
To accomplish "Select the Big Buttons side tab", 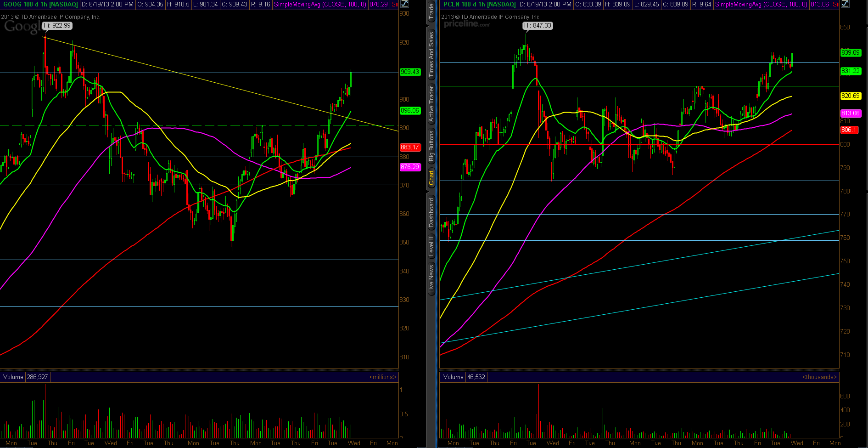I will point(431,146).
